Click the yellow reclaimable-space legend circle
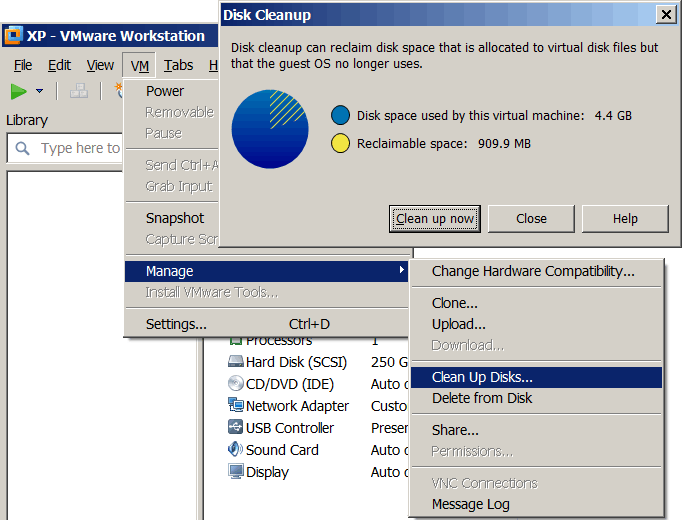This screenshot has width=682, height=520. [x=340, y=143]
